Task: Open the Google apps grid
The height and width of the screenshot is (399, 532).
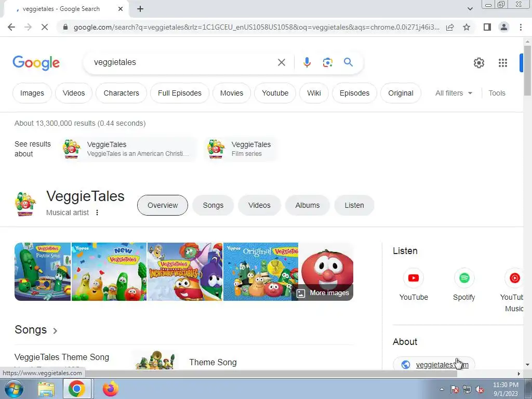Action: coord(503,63)
